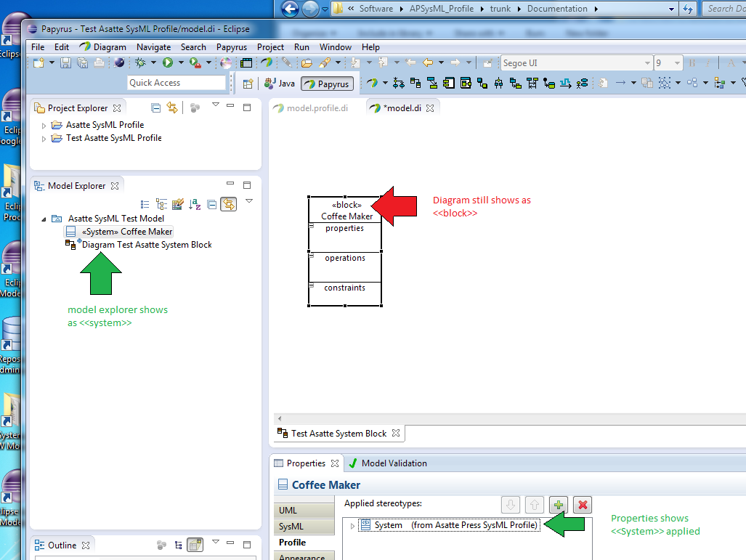The width and height of the screenshot is (746, 560).
Task: Click the Select All diagram elements icon
Action: pyautogui.click(x=664, y=84)
